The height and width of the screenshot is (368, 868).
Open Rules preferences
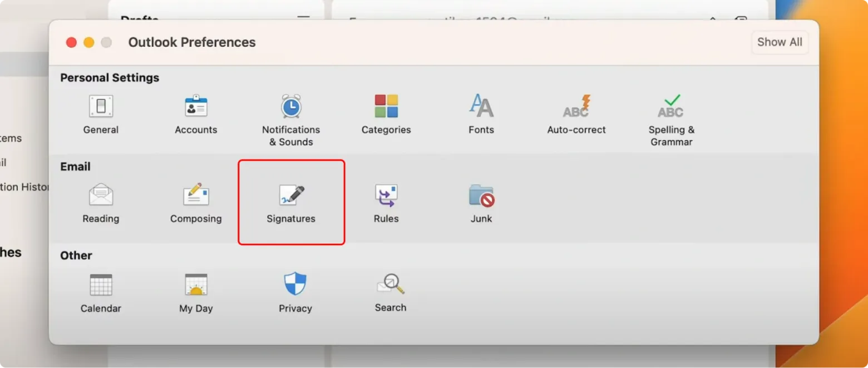tap(386, 203)
